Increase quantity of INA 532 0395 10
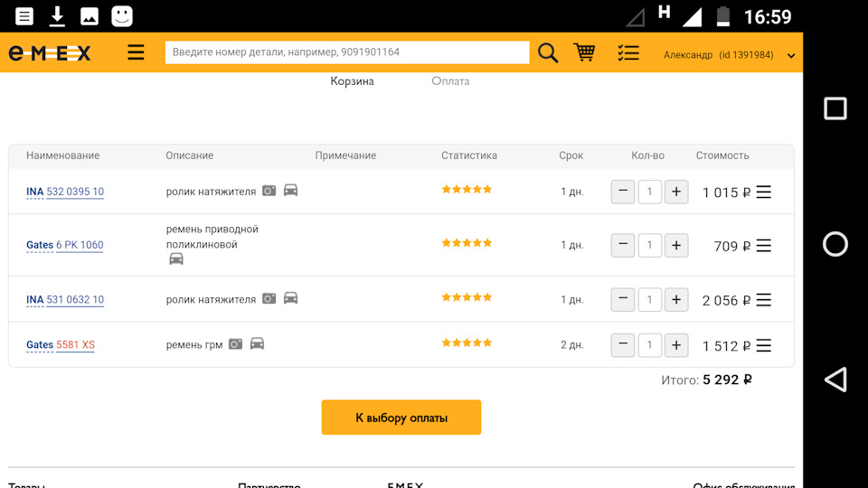 click(x=676, y=192)
